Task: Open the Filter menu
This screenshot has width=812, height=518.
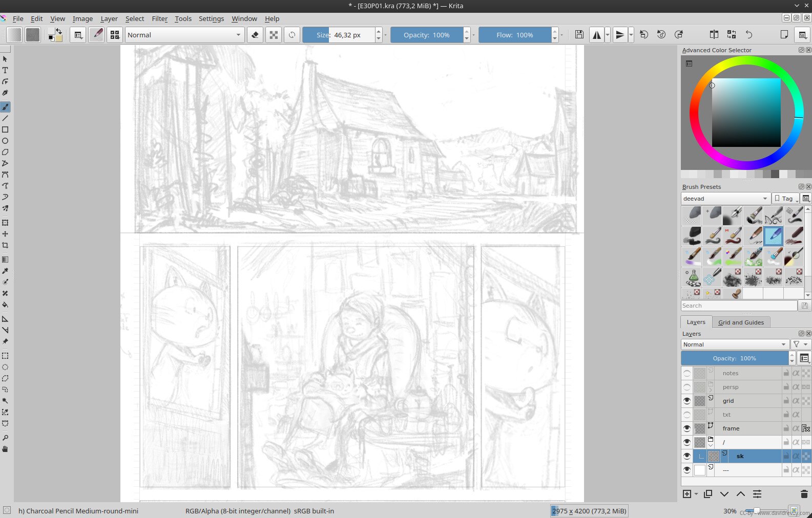Action: (159, 18)
